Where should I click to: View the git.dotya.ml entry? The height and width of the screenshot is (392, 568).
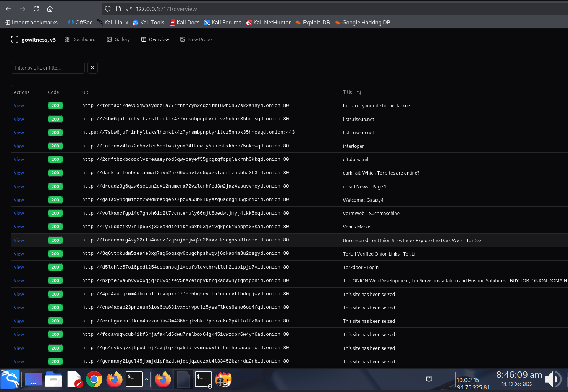point(19,159)
